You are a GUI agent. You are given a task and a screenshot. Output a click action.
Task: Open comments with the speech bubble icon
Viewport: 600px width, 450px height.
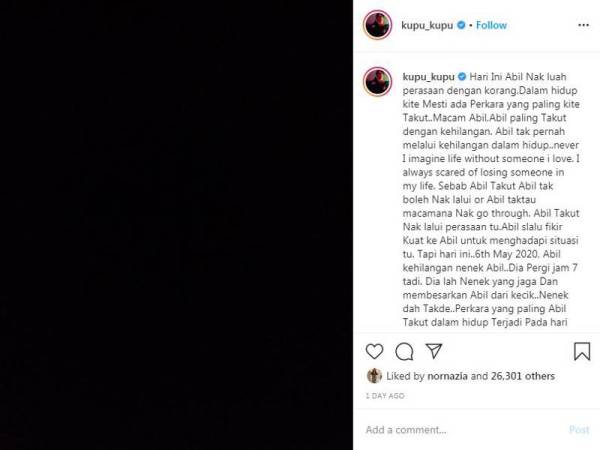(404, 352)
